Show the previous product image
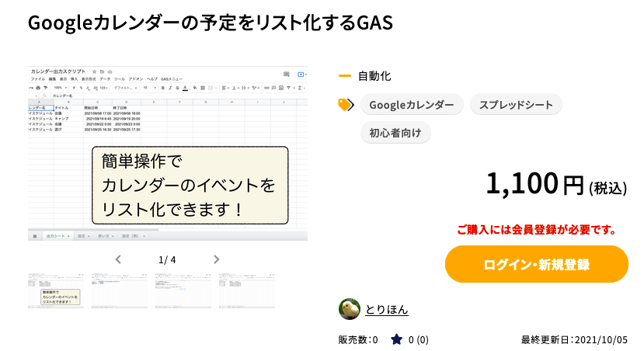This screenshot has width=644, height=351. 118,259
